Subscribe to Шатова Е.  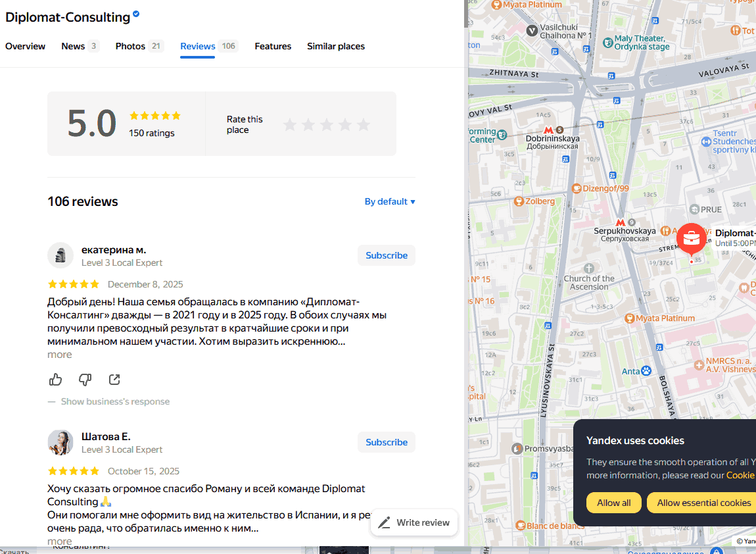point(387,442)
